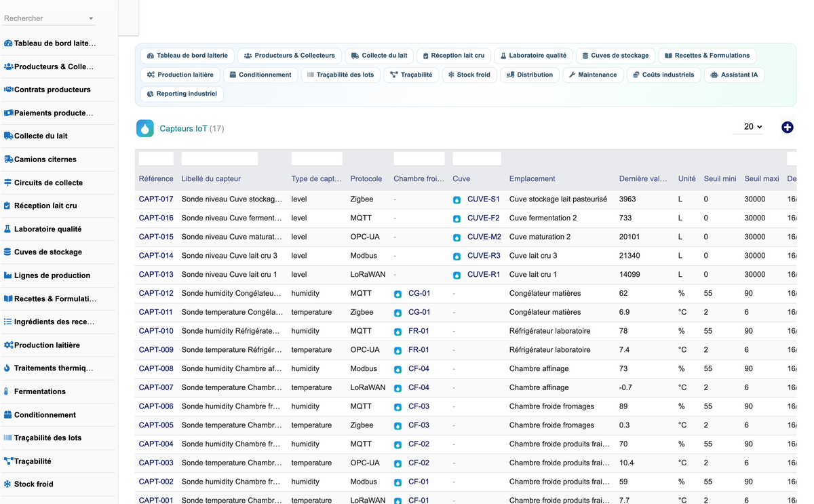Open sensor CAPT-013 reference link
Screen dimensions: 814x504
pyautogui.click(x=156, y=275)
